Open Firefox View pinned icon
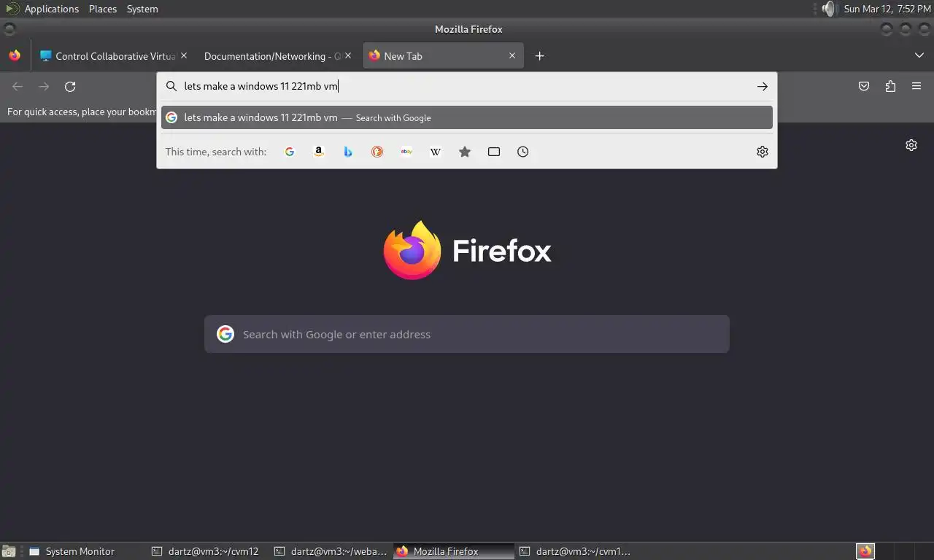This screenshot has height=560, width=934. (x=15, y=55)
